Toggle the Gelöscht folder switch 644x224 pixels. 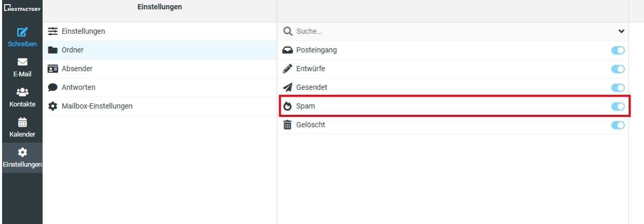[x=617, y=125]
